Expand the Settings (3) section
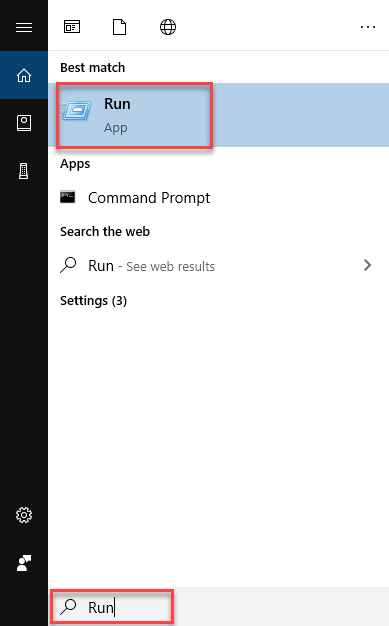389x626 pixels. click(93, 301)
